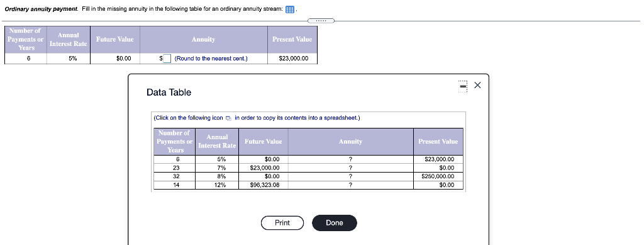
Task: Click the Future Value header in top table
Action: (115, 40)
